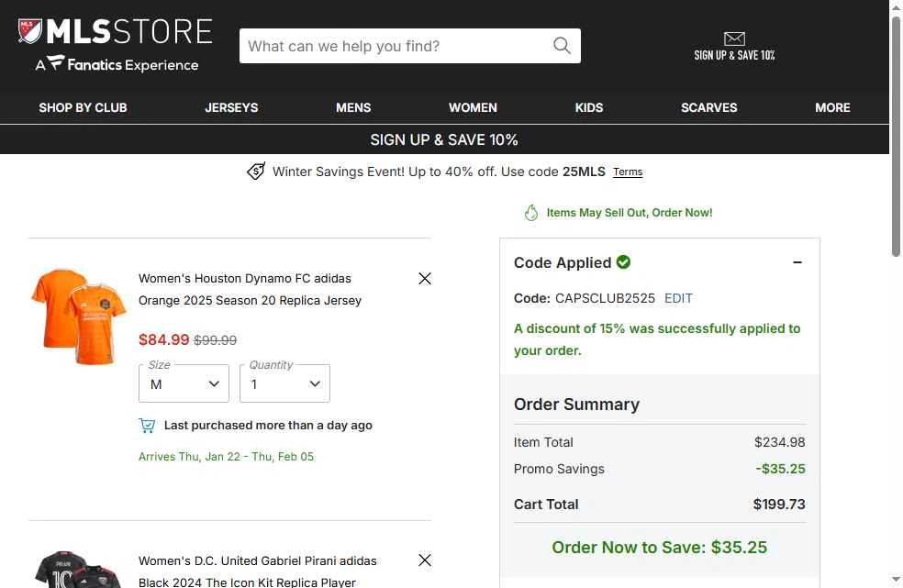The width and height of the screenshot is (903, 588).
Task: Open the D.C. United Pirani jersey title
Action: tap(258, 571)
